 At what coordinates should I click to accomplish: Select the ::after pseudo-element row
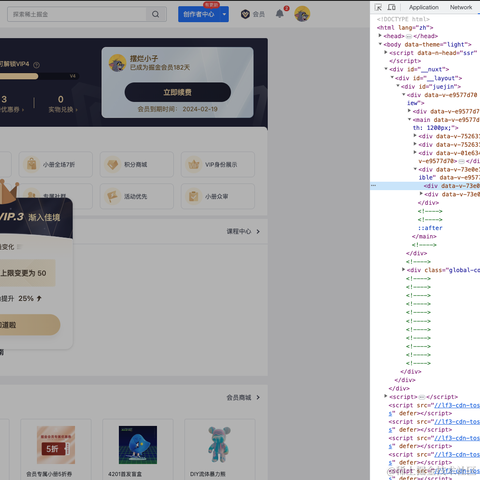coord(430,228)
